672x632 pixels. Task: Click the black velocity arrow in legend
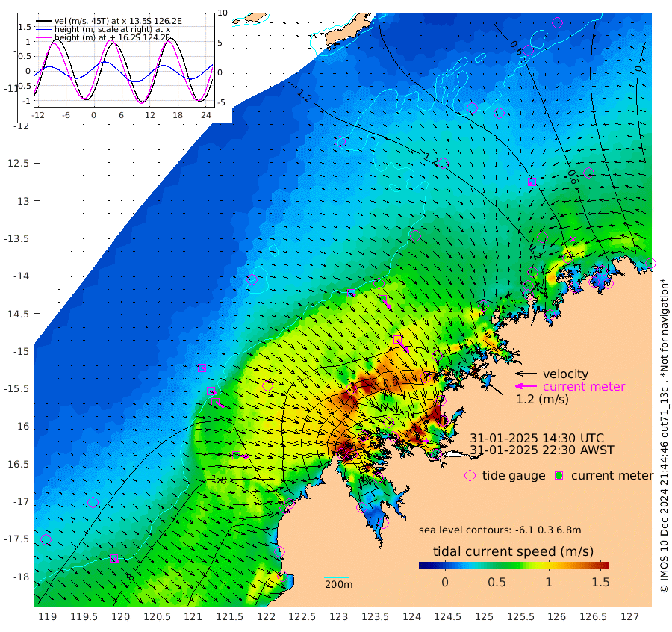coord(526,374)
